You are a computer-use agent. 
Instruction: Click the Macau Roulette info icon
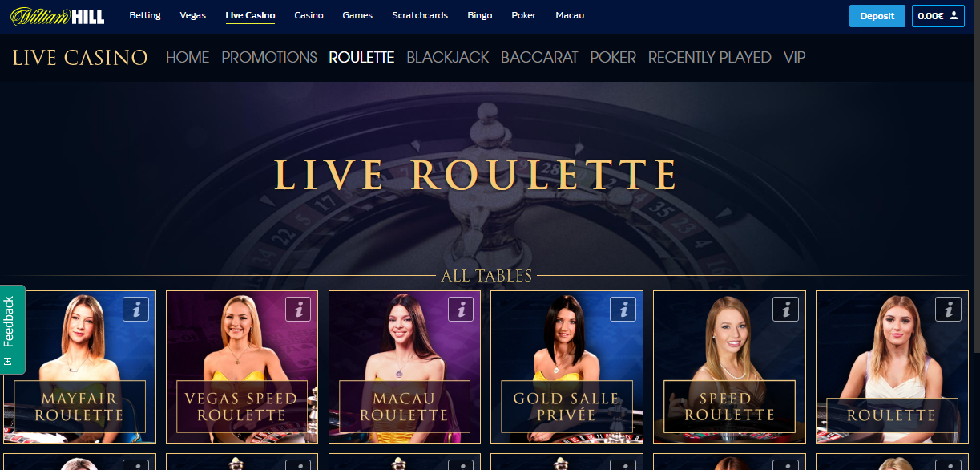pos(461,309)
